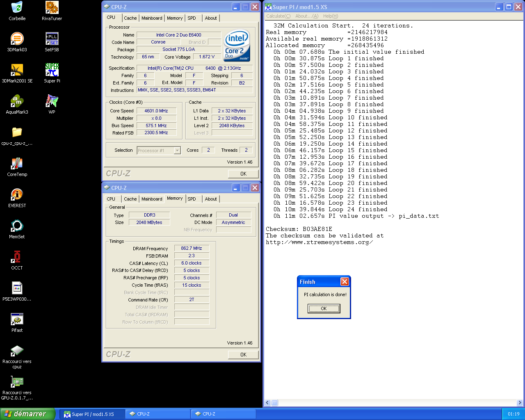Click the CAS# Latency 6.0 clocks value

click(x=192, y=263)
